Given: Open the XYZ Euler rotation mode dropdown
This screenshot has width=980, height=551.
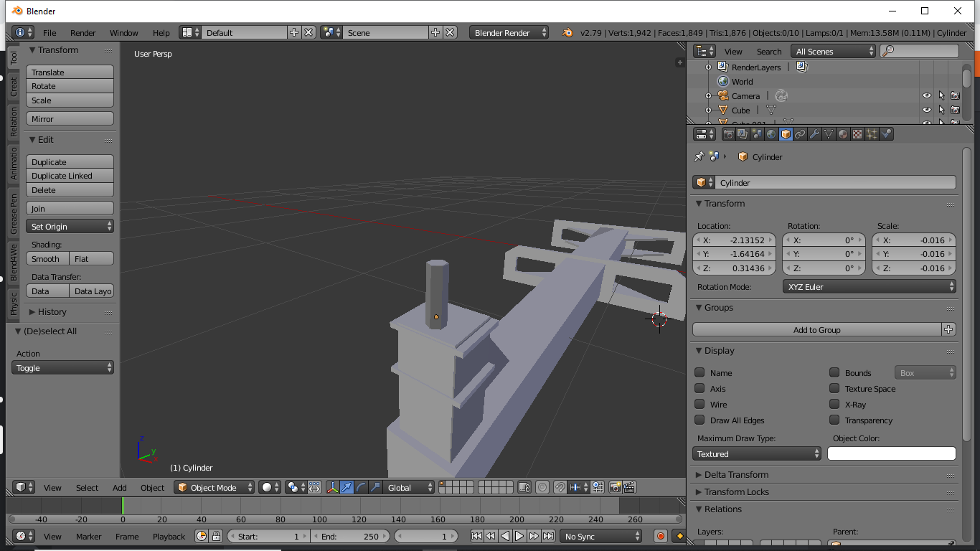Looking at the screenshot, I should [869, 286].
